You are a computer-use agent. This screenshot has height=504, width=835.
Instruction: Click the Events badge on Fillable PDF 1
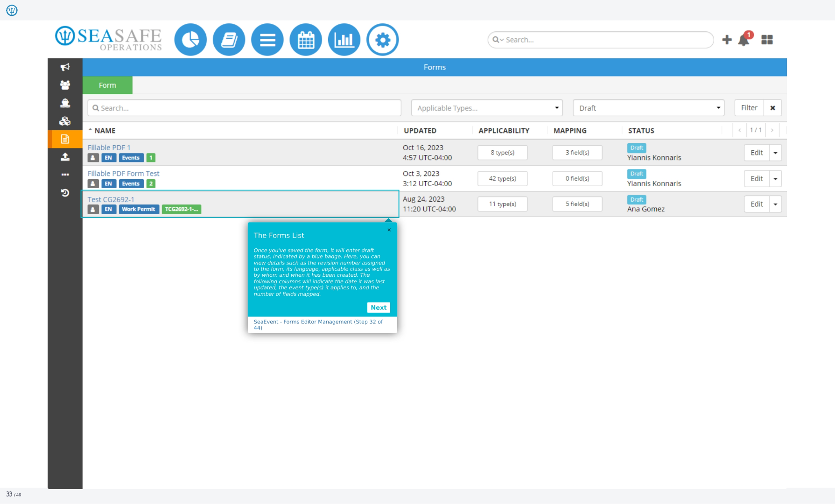click(x=131, y=158)
